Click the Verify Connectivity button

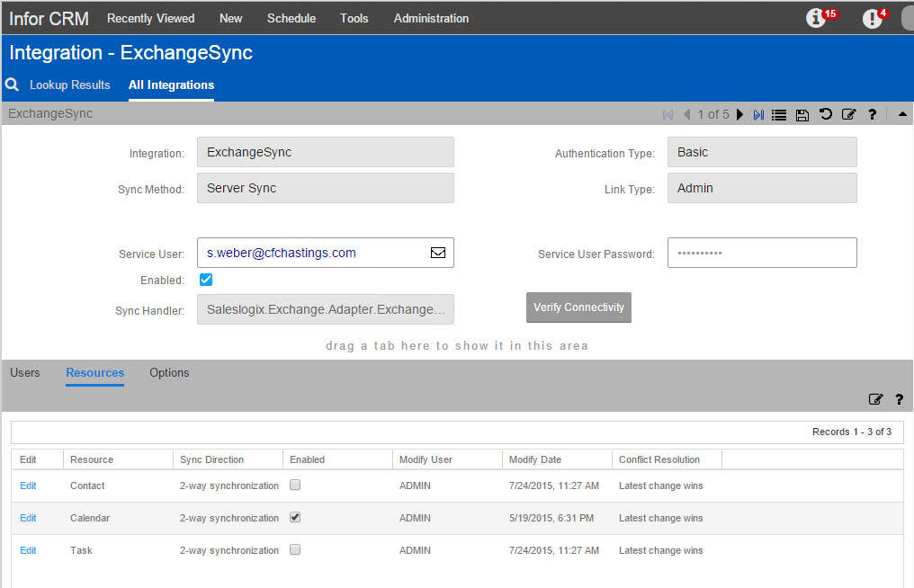[x=578, y=307]
